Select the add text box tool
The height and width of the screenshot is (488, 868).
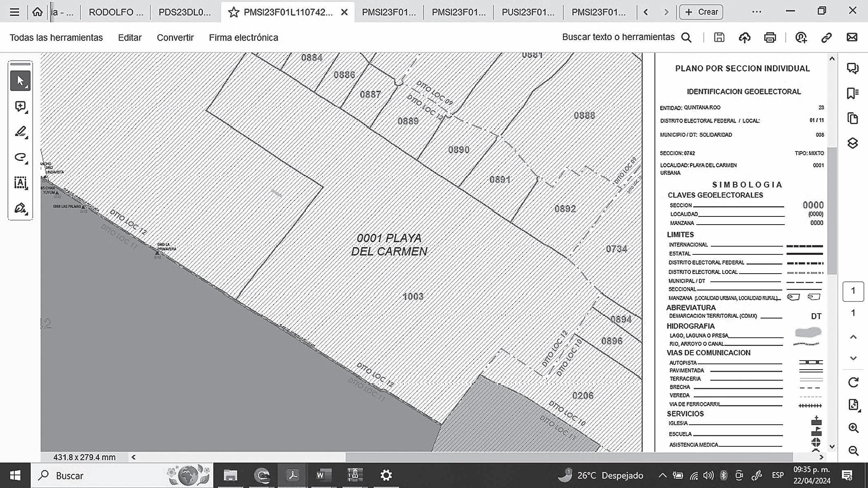click(20, 183)
